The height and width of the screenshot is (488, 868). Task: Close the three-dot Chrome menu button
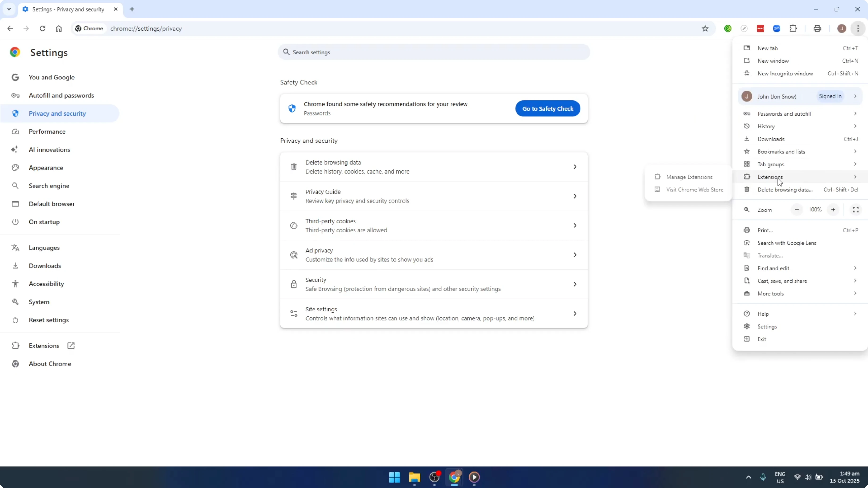tap(858, 29)
